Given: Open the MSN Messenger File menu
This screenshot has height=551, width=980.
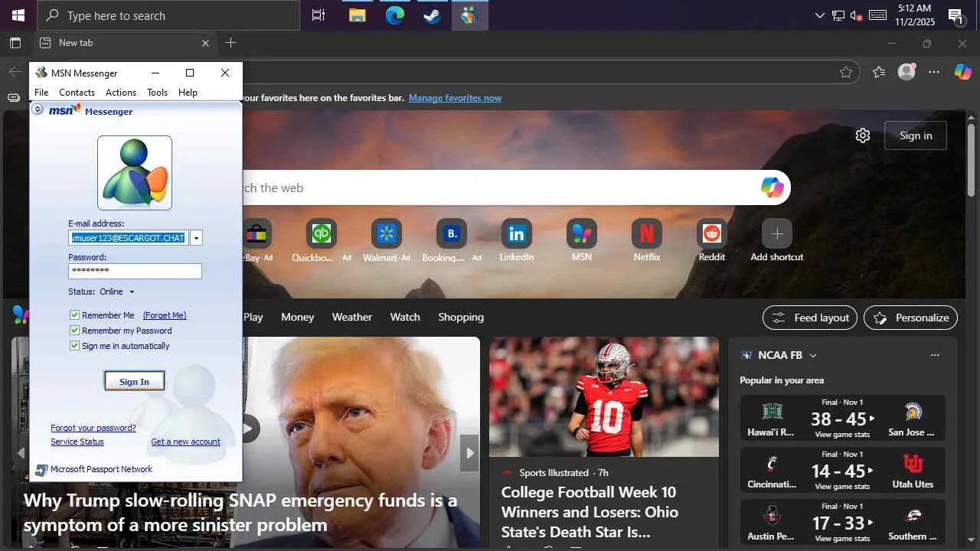Looking at the screenshot, I should [x=41, y=93].
